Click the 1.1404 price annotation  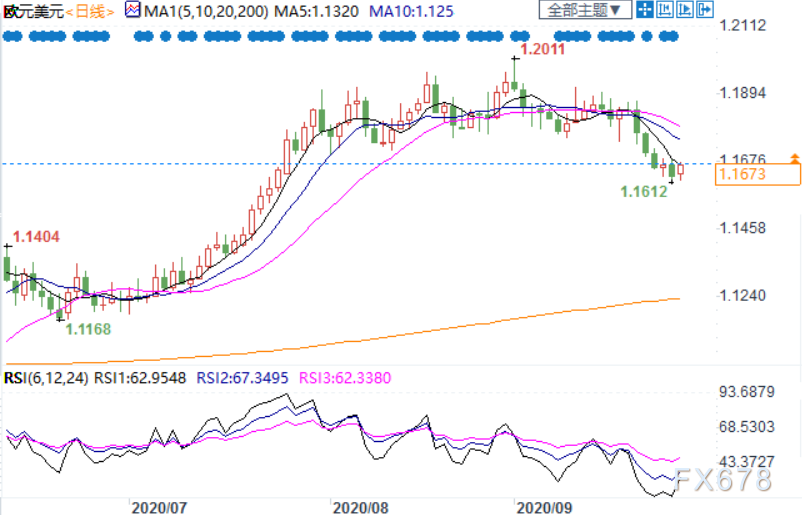[x=36, y=236]
